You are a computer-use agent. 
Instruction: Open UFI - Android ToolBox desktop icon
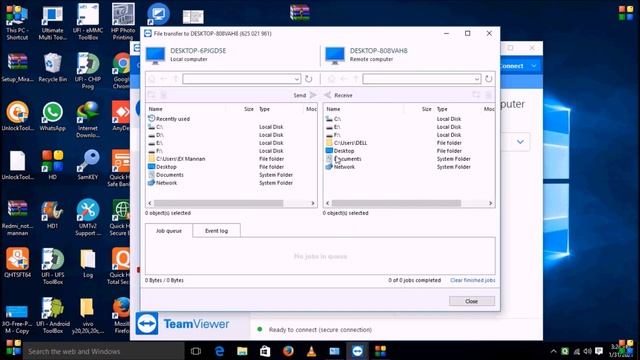[x=53, y=315]
